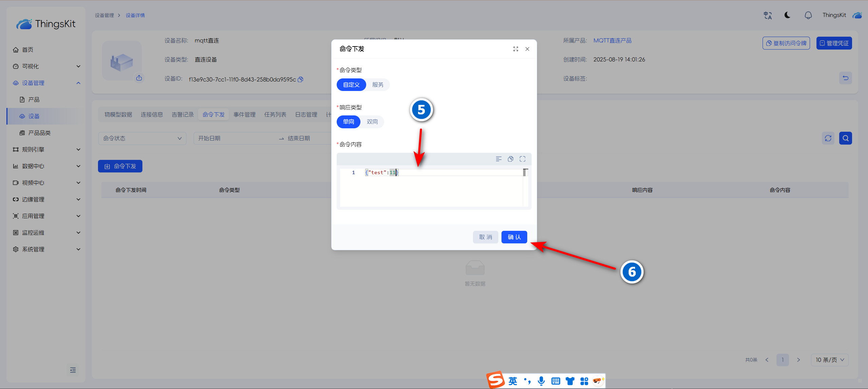Select the 单向 response type option
Viewport: 868px width, 389px height.
(349, 122)
